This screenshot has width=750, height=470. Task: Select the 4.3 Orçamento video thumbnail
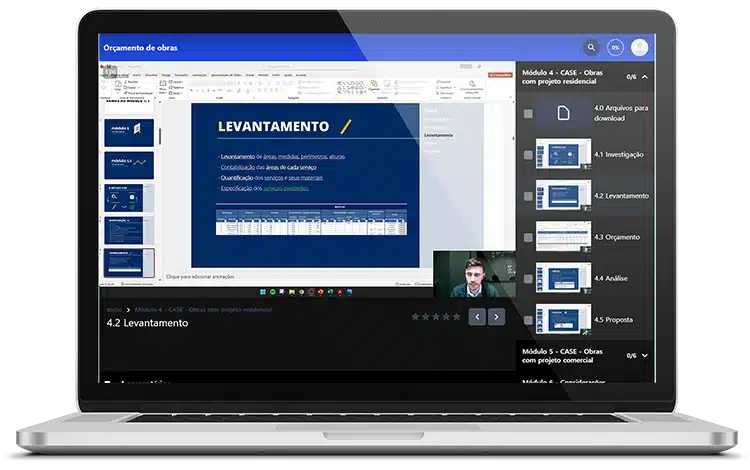563,236
